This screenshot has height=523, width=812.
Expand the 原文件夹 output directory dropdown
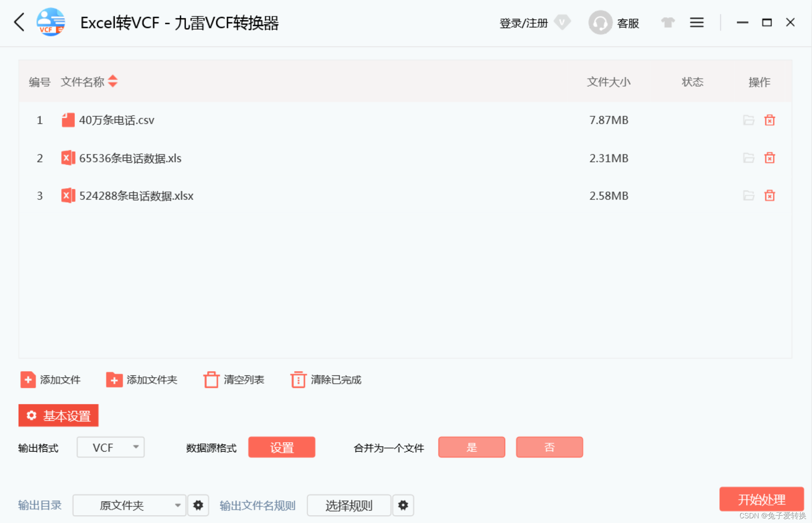point(129,505)
